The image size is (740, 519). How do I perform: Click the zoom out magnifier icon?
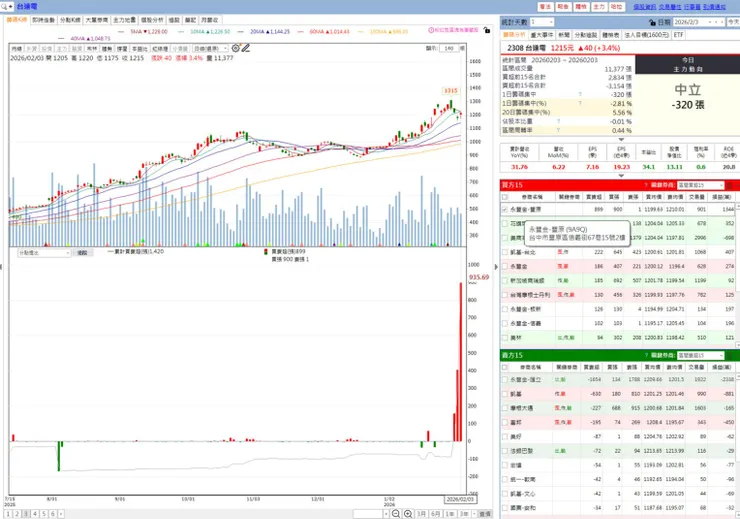click(396, 514)
